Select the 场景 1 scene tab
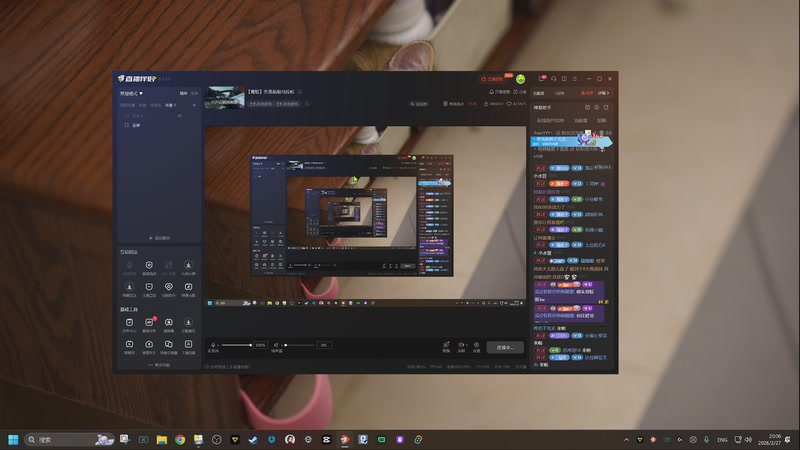 click(170, 105)
